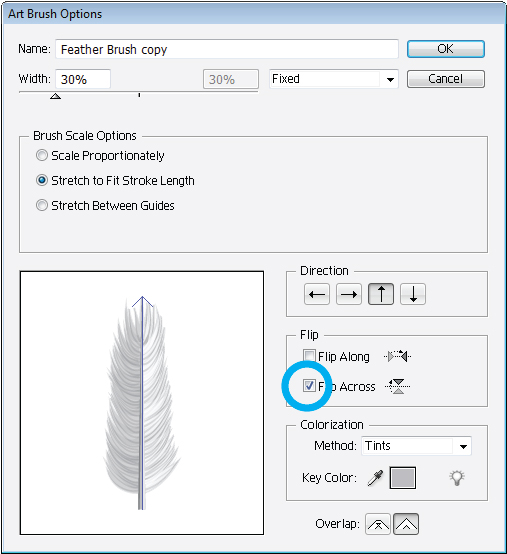The height and width of the screenshot is (554, 507).
Task: Pick key color with eyedropper tool
Action: pyautogui.click(x=375, y=478)
